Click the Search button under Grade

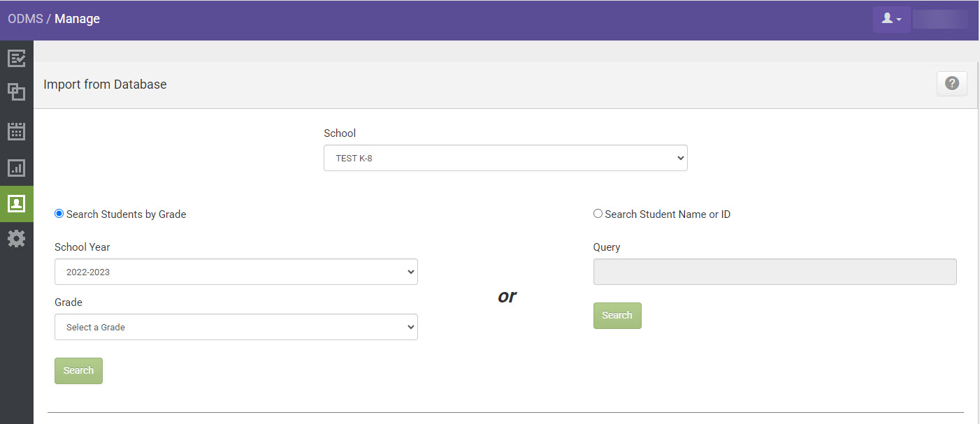(x=78, y=370)
